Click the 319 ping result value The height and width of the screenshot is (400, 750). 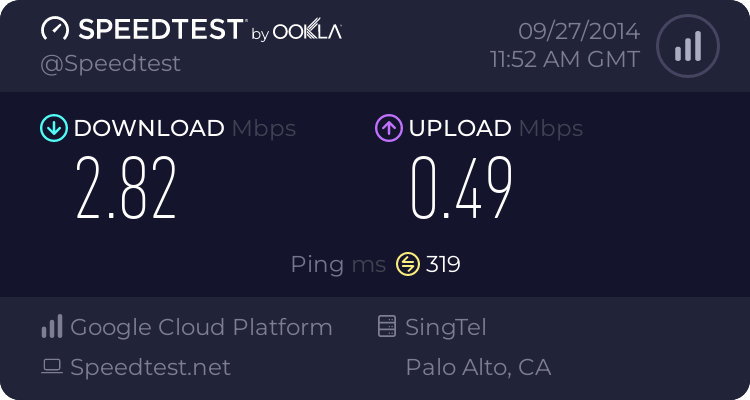[x=443, y=264]
